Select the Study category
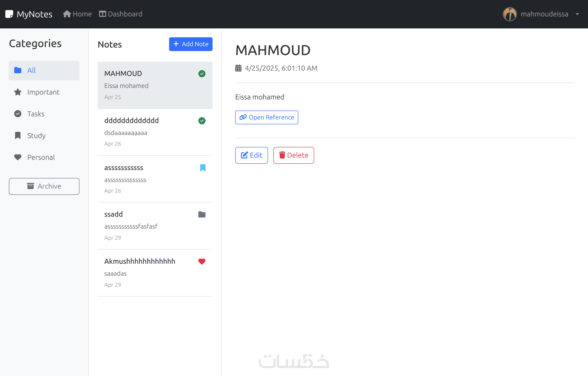This screenshot has height=376, width=588. [x=36, y=135]
